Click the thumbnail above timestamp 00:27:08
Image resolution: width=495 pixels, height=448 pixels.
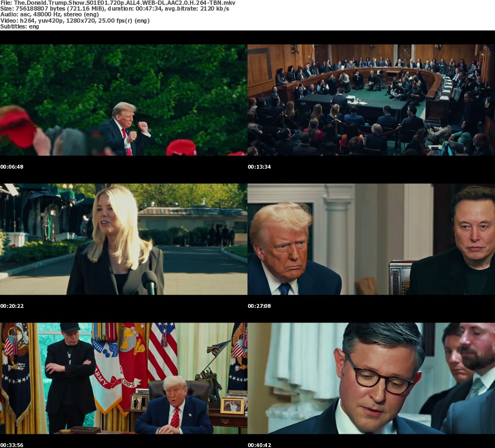371,239
